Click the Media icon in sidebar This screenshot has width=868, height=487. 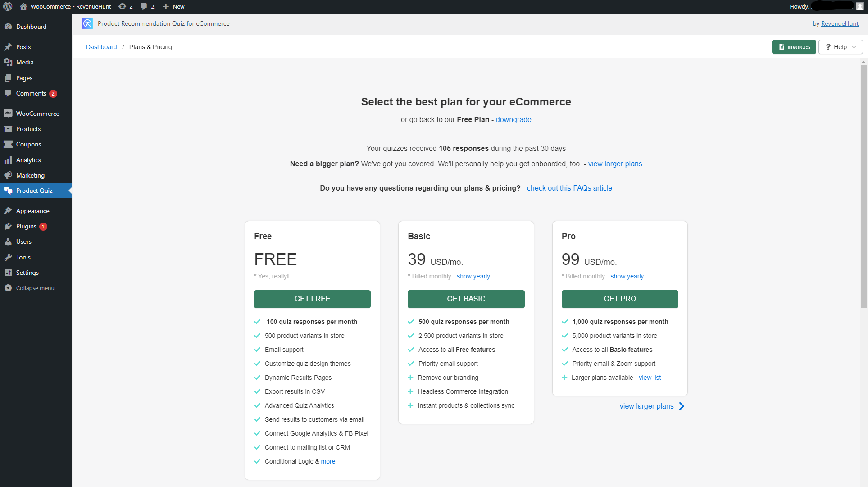click(x=8, y=62)
